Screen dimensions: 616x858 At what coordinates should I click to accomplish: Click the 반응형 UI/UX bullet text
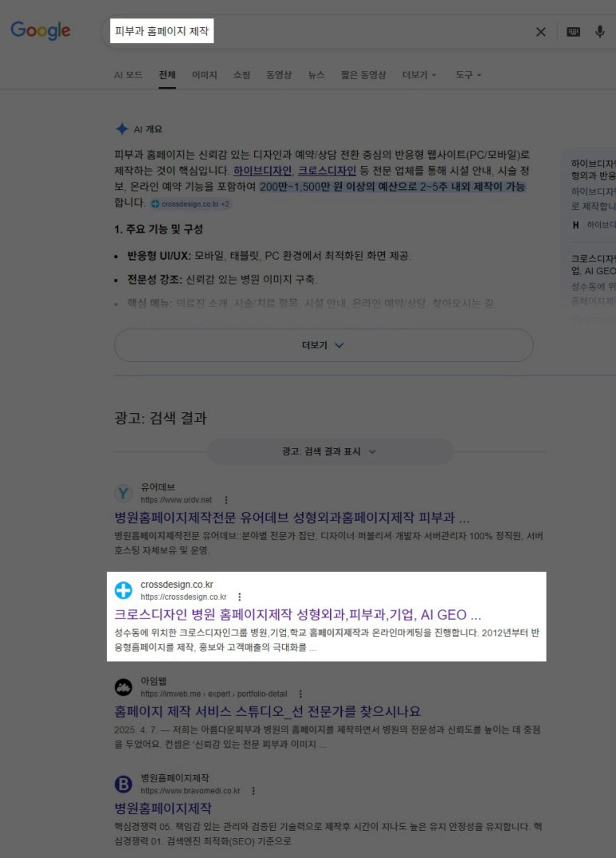[269, 255]
